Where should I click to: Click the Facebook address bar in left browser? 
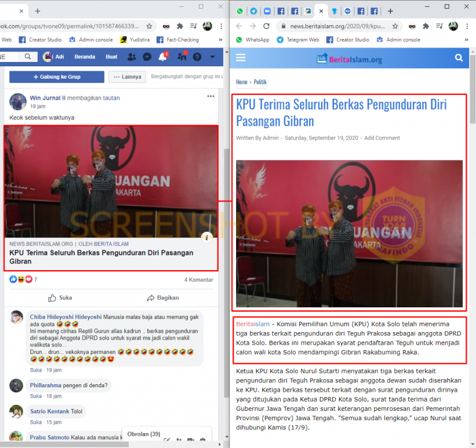69,26
